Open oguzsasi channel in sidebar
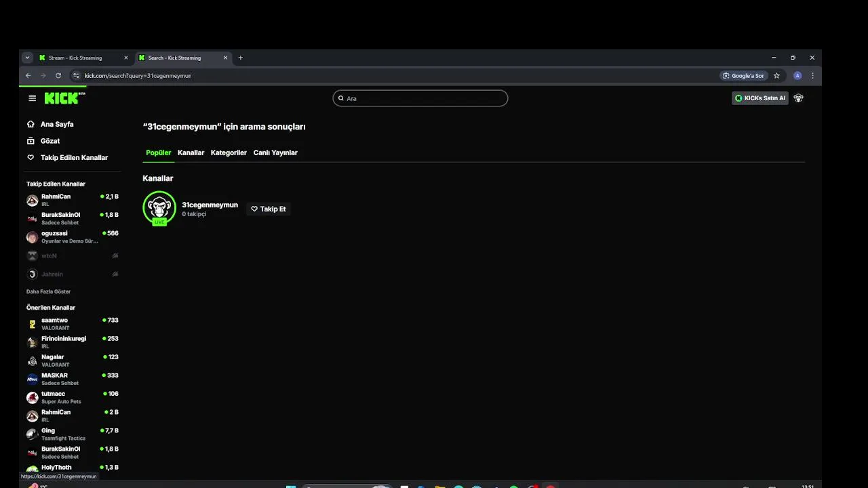 pyautogui.click(x=73, y=237)
